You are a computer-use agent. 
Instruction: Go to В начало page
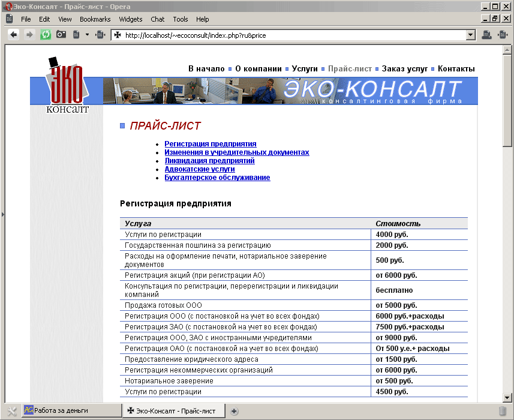click(206, 68)
